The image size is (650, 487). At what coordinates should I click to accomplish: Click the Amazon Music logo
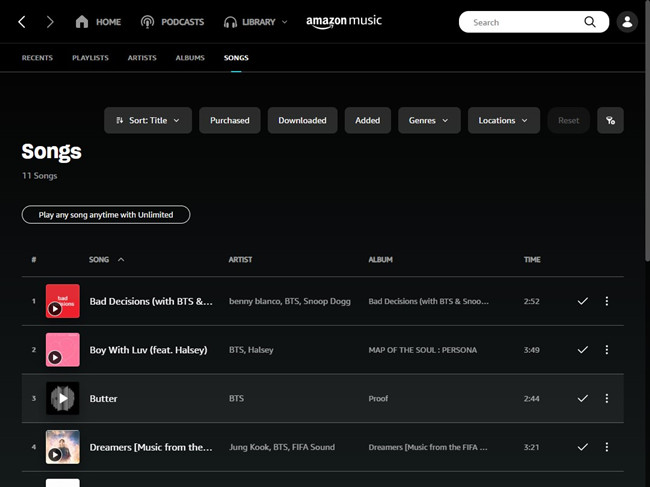pyautogui.click(x=344, y=22)
